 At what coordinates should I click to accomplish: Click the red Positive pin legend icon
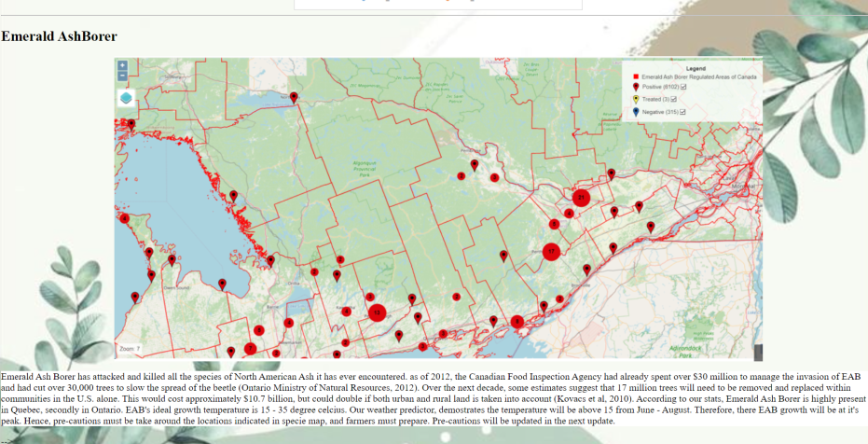(636, 87)
